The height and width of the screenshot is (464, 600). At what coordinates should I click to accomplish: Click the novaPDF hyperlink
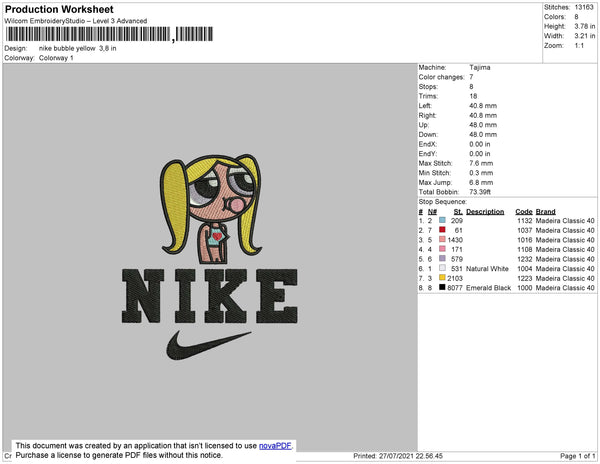click(x=275, y=446)
